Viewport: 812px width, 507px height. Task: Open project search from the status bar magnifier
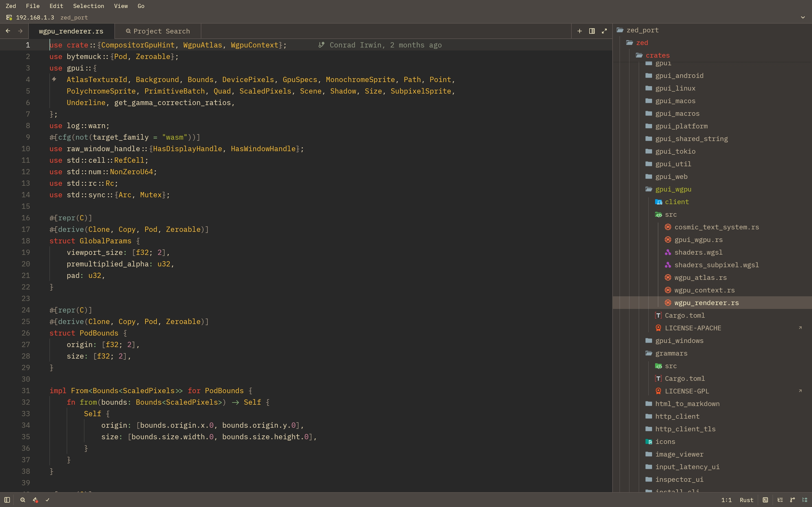tap(22, 500)
